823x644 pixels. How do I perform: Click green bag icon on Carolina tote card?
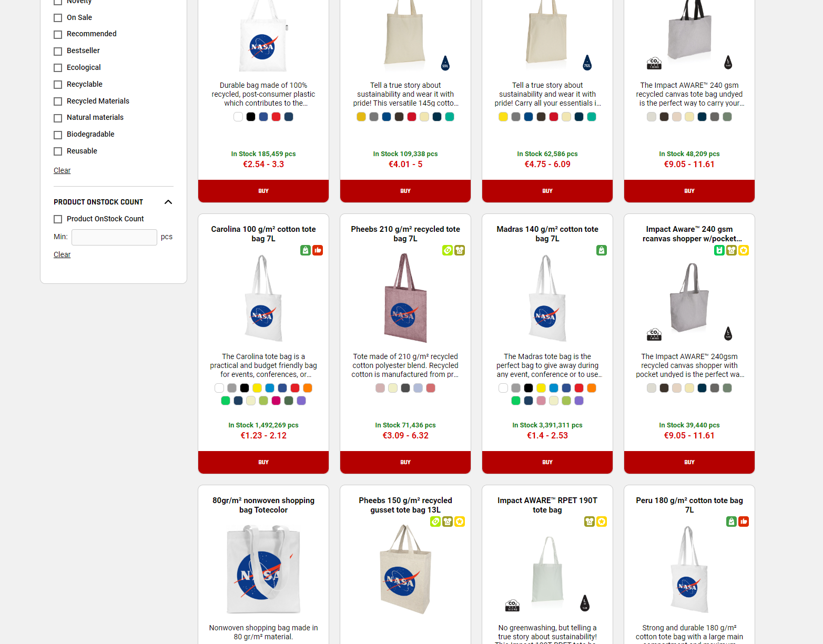point(306,250)
